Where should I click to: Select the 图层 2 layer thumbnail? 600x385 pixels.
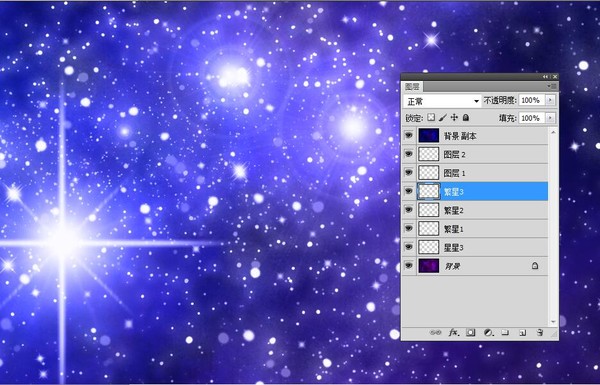pyautogui.click(x=429, y=154)
